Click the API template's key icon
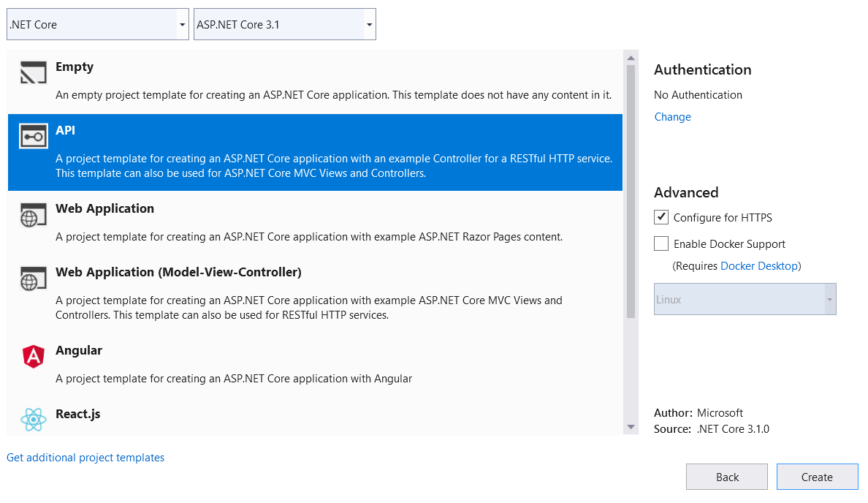 pyautogui.click(x=32, y=135)
